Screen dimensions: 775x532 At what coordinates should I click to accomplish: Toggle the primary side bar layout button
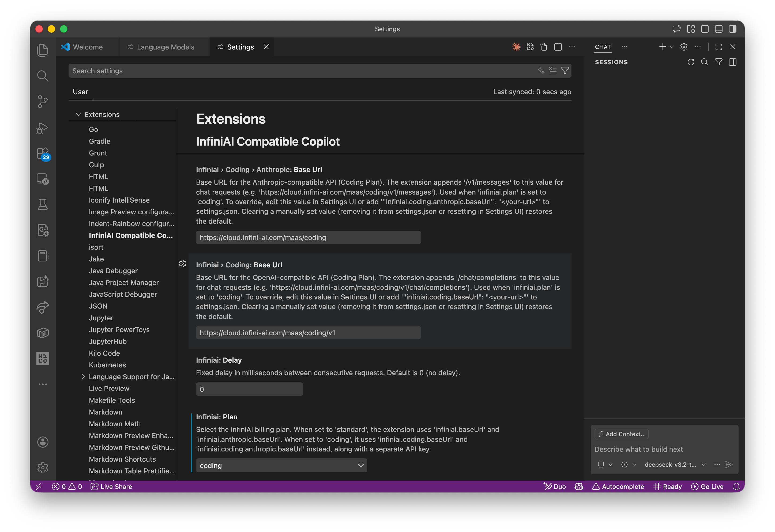coord(705,29)
